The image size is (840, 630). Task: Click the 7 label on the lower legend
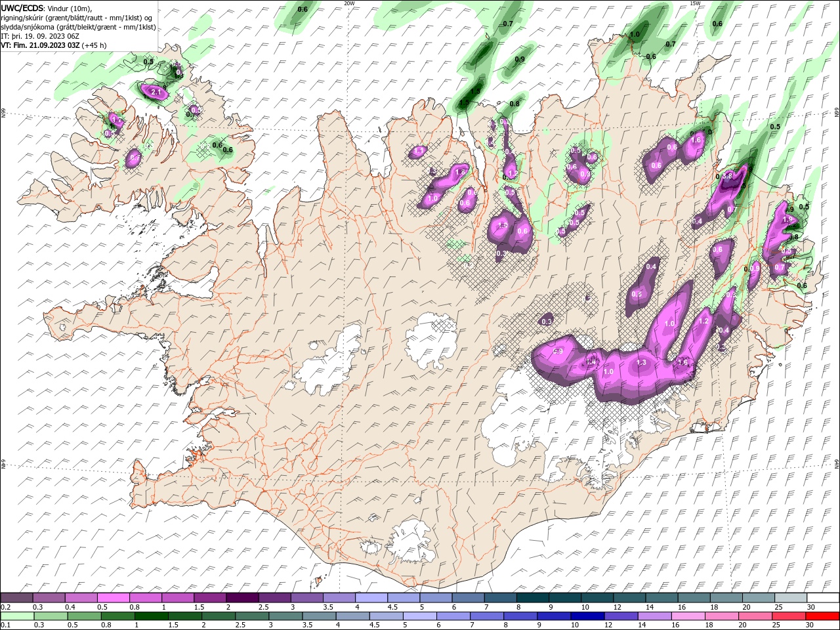click(472, 625)
